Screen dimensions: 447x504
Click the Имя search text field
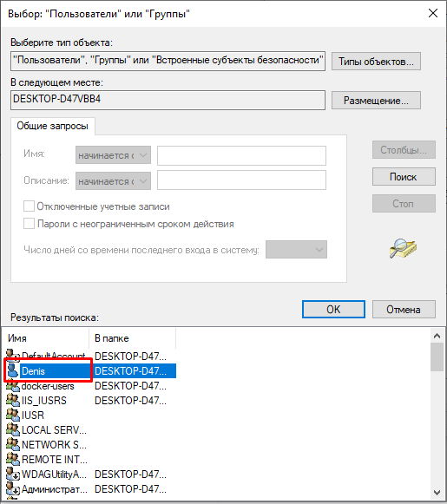[241, 155]
